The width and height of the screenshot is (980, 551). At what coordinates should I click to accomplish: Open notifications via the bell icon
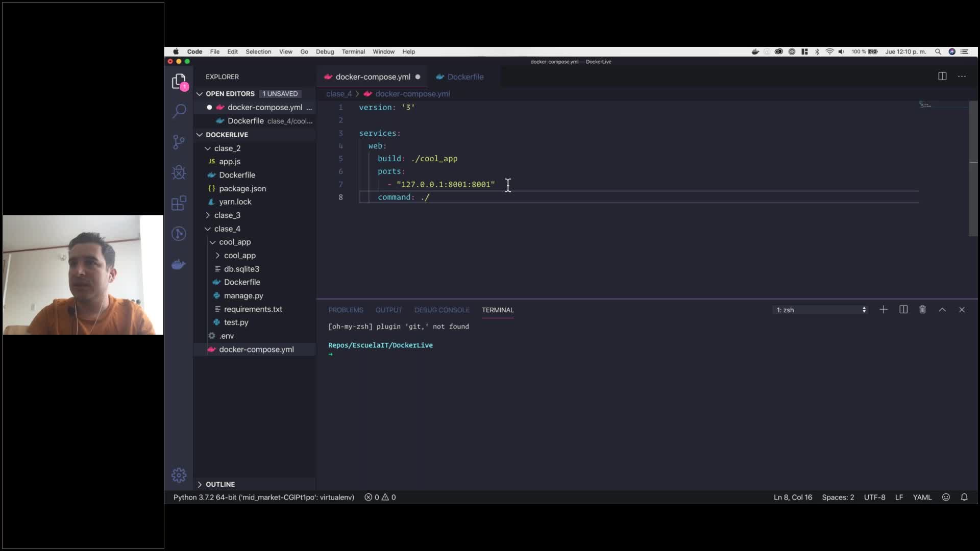(964, 497)
